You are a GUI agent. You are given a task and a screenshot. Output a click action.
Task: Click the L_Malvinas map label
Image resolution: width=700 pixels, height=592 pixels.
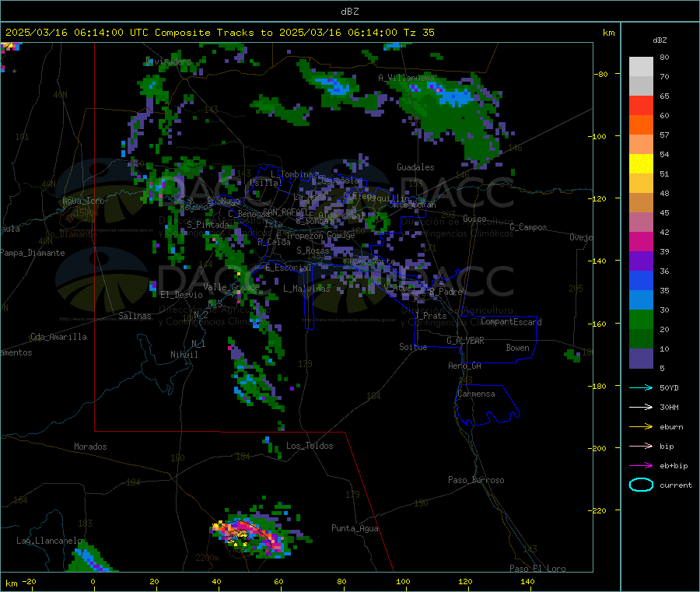(306, 289)
